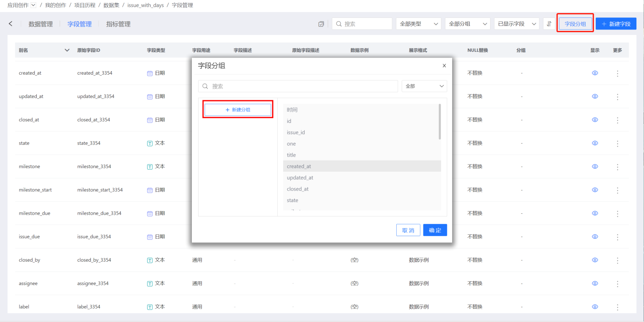Hide the state field using eye icon

595,143
